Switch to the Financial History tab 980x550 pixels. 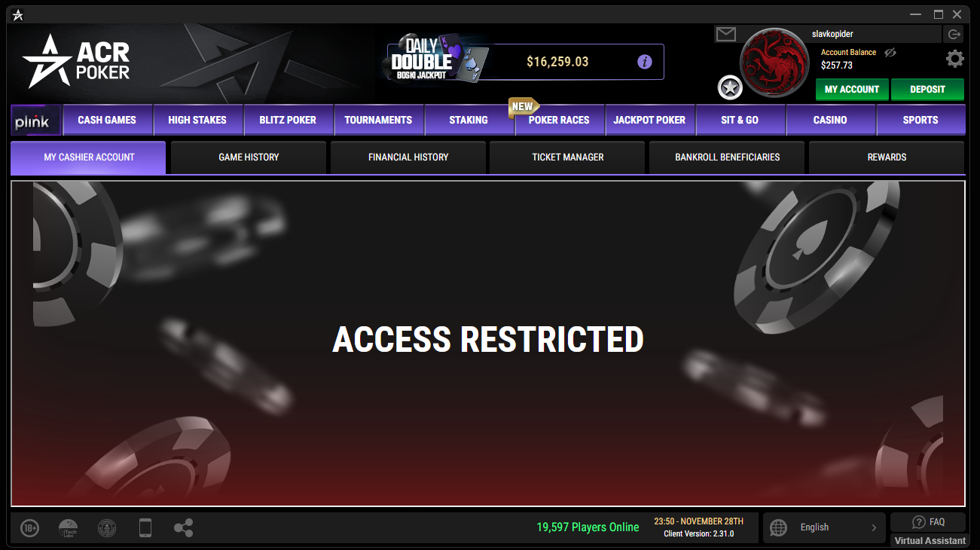coord(408,157)
